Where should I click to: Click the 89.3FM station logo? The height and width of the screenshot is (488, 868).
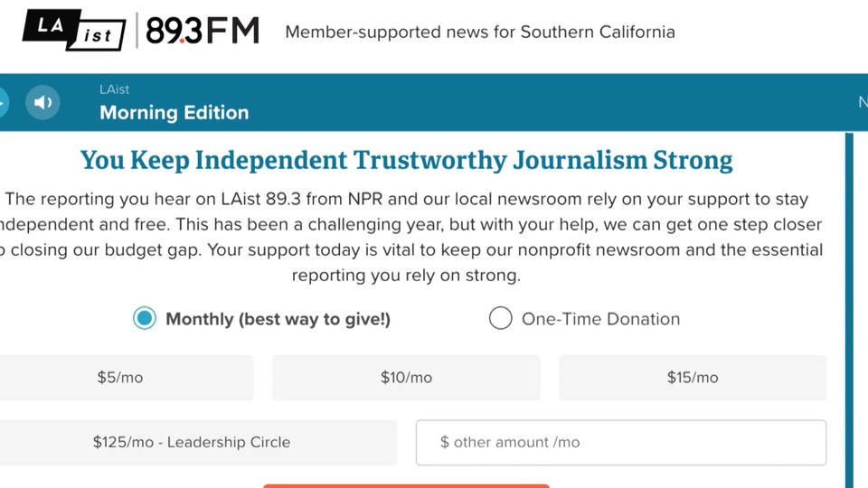[x=202, y=31]
